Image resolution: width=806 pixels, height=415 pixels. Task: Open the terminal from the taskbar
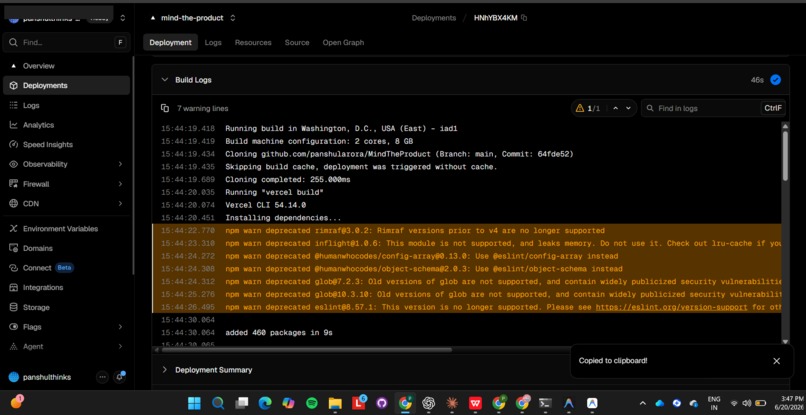pos(545,403)
